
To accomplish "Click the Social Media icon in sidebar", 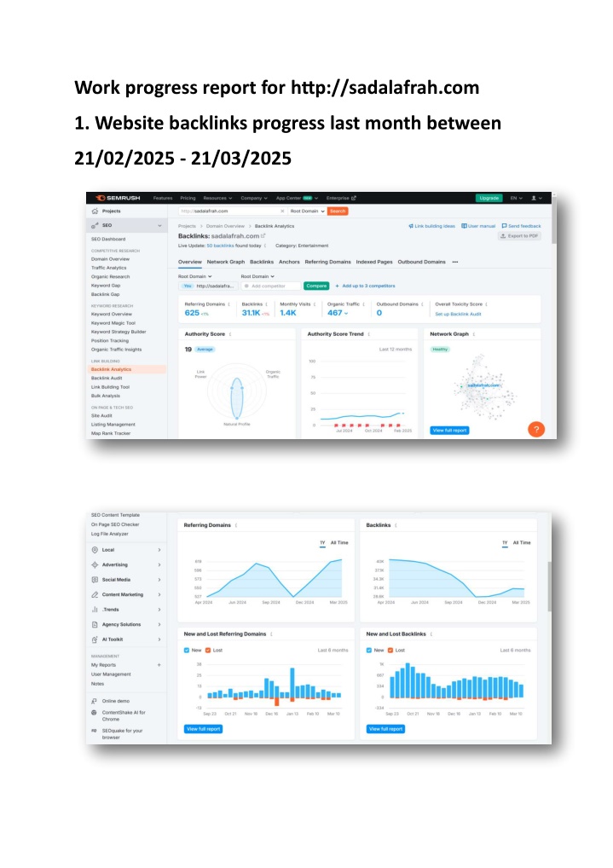I will pos(95,580).
